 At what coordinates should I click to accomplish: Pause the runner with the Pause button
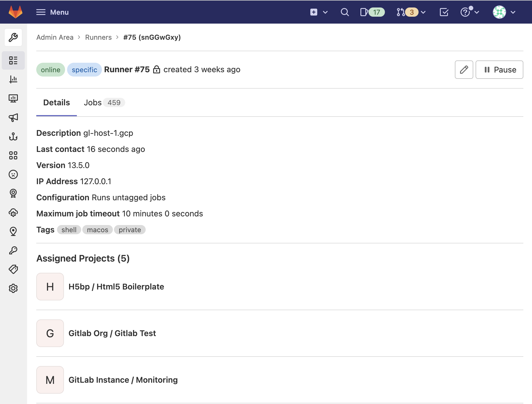[499, 70]
